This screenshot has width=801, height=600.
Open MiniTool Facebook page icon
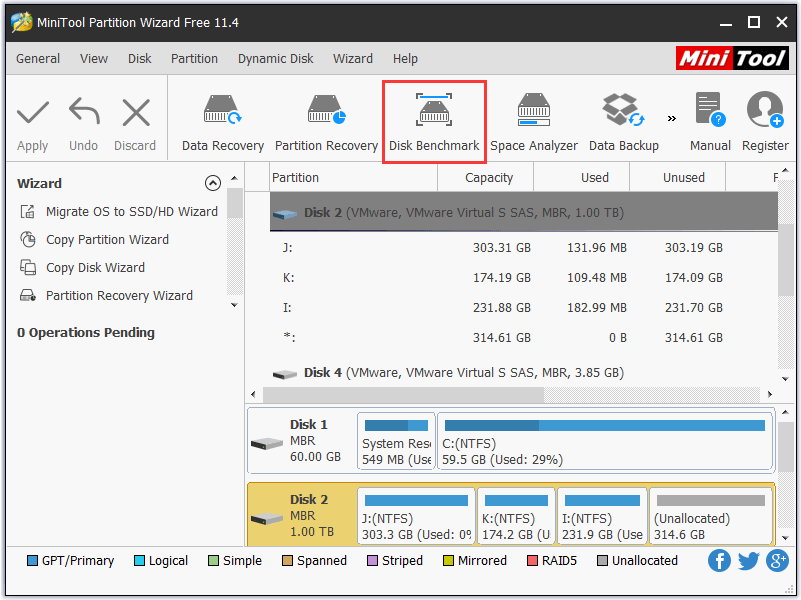[x=719, y=561]
